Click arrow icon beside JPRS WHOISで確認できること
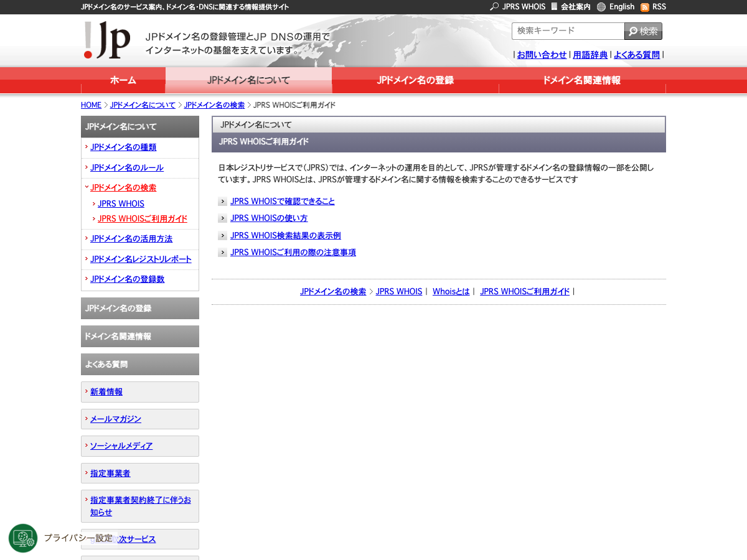The height and width of the screenshot is (560, 747). [222, 202]
